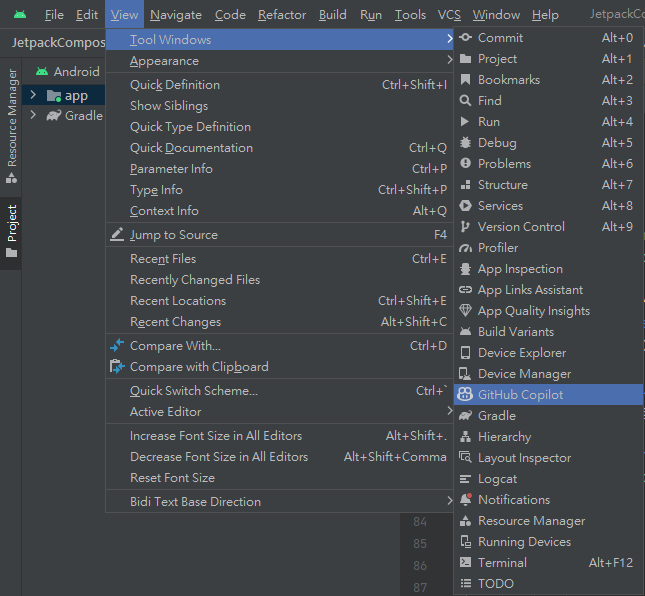Viewport: 645px width, 596px height.
Task: Click the Bookmarks ribbon icon
Action: pos(465,79)
